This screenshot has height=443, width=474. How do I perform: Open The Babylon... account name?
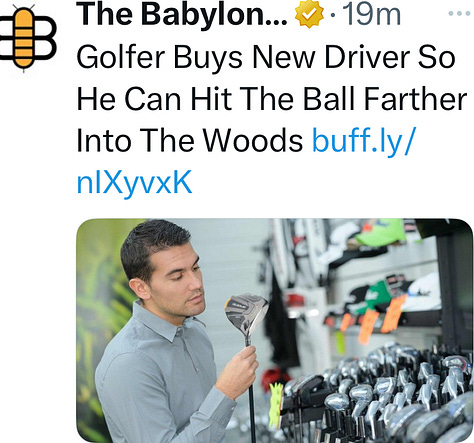181,15
